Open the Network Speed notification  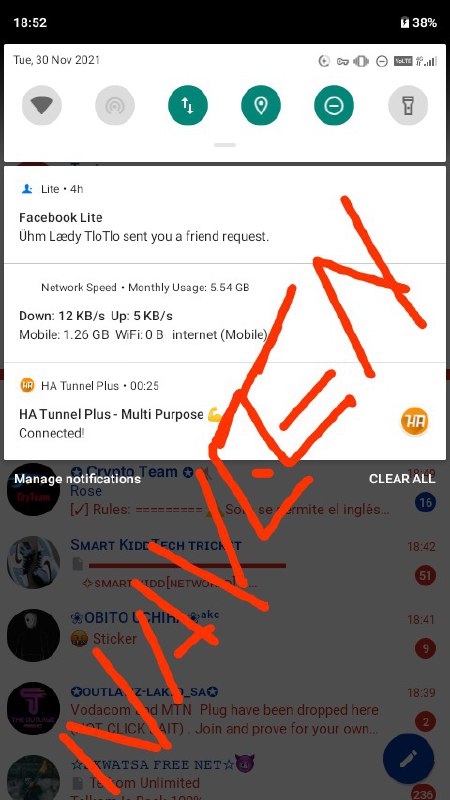tap(225, 313)
